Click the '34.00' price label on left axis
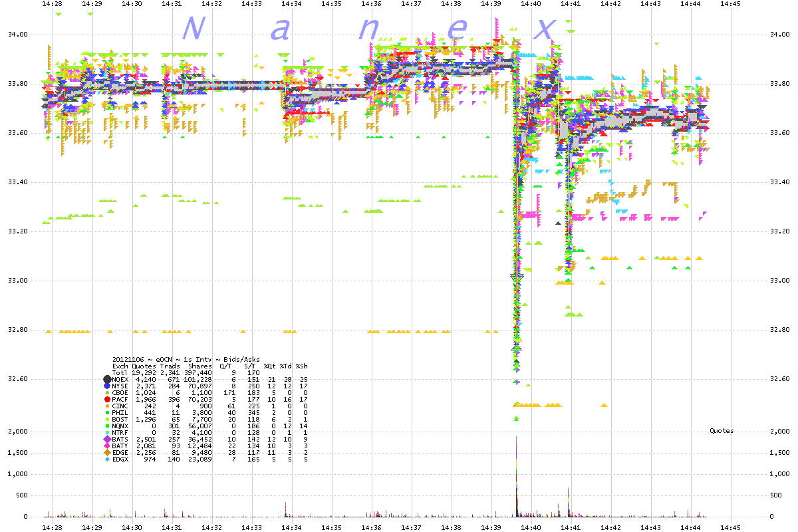The width and height of the screenshot is (798, 532). pyautogui.click(x=18, y=34)
